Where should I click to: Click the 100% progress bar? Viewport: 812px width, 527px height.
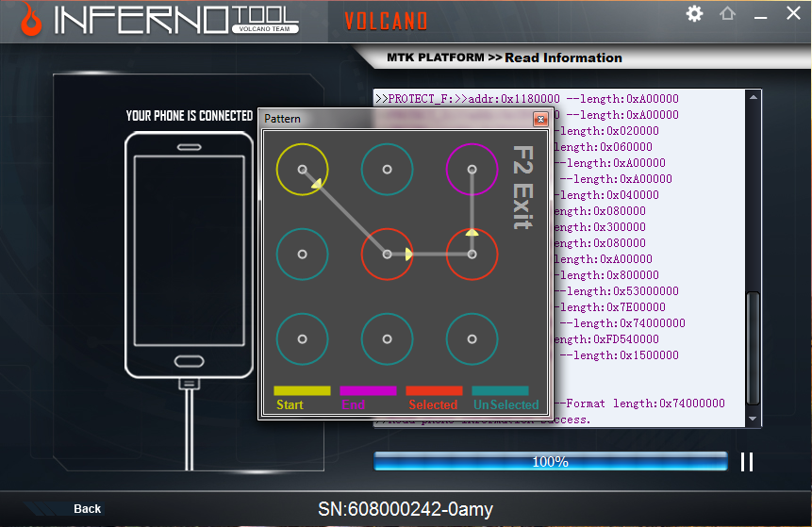point(551,461)
